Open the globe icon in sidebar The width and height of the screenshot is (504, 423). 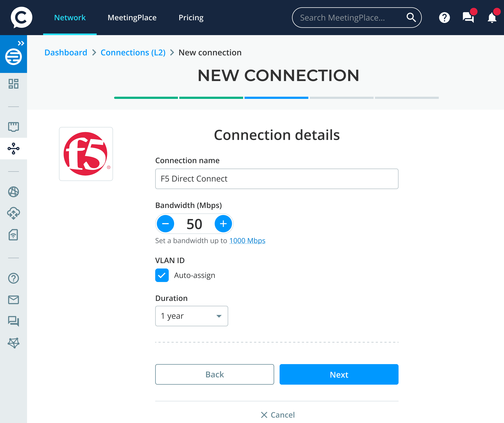click(13, 192)
